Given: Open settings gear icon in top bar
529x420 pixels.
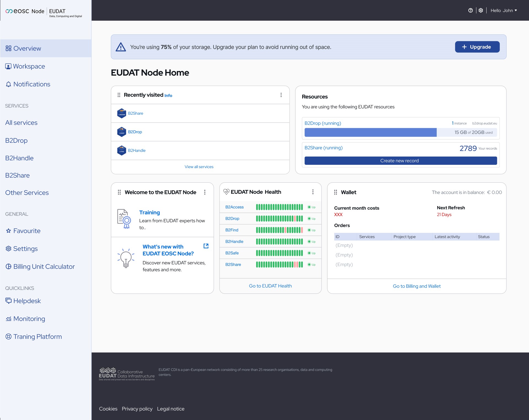Looking at the screenshot, I should pyautogui.click(x=481, y=10).
